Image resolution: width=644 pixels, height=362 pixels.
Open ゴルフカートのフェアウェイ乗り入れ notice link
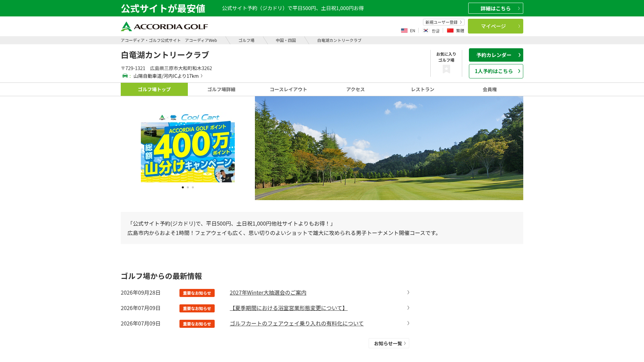pos(297,323)
